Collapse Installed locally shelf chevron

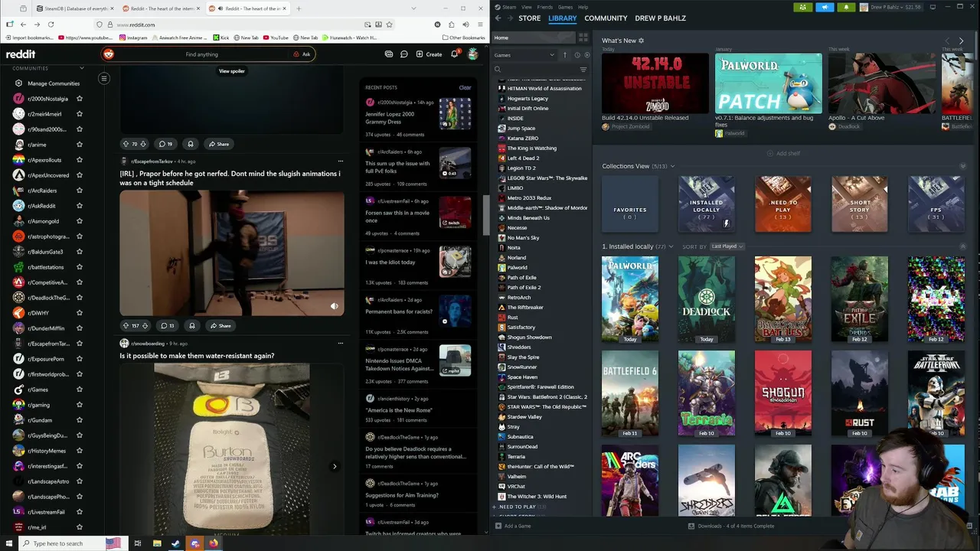click(963, 246)
